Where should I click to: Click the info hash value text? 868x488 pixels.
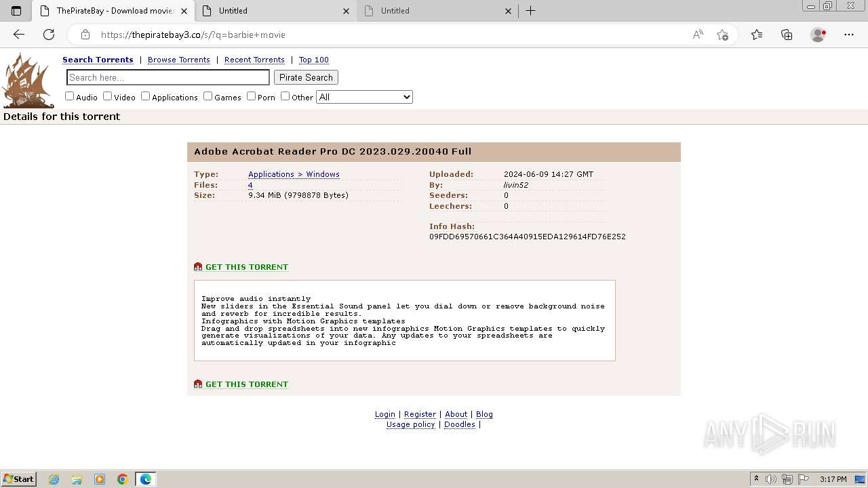528,237
